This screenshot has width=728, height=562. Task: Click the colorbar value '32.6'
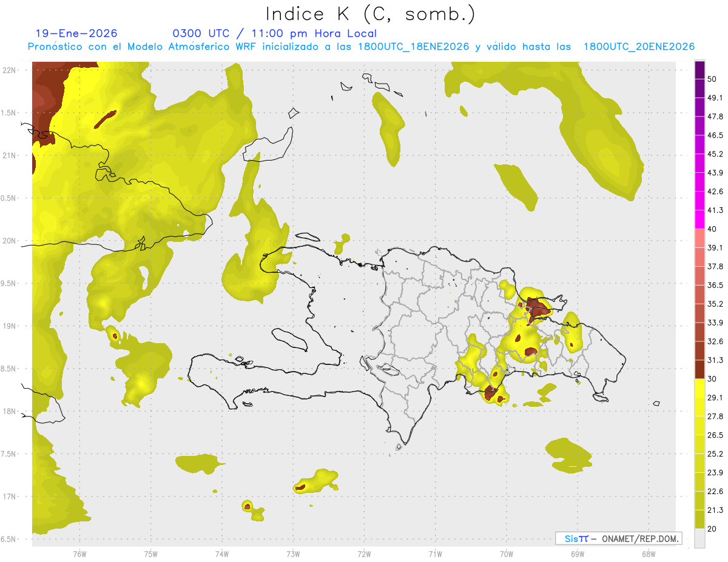point(715,341)
